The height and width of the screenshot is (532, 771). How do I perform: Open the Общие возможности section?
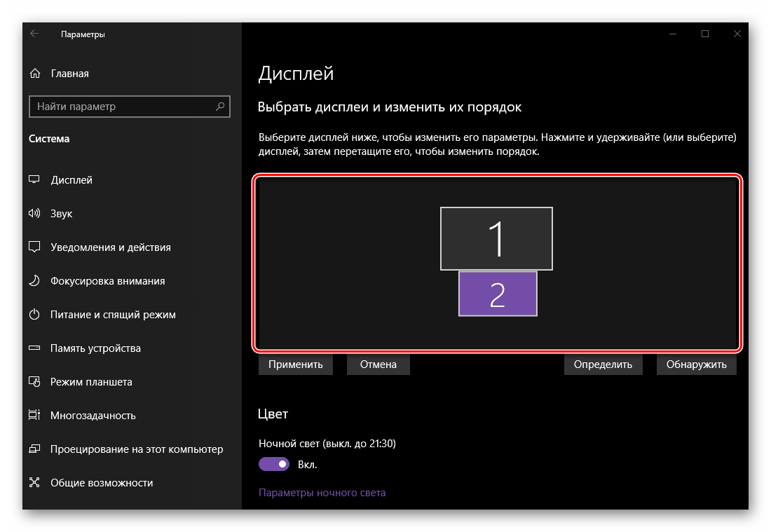(101, 483)
